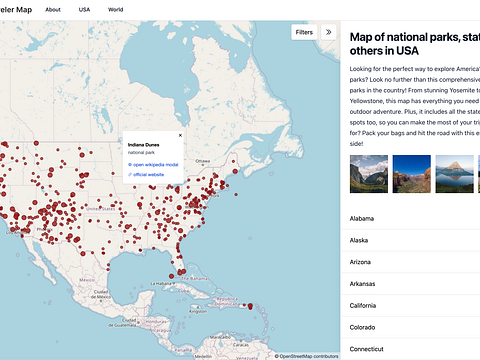The image size is (480, 360).
Task: Close the Indiana Dunes popup
Action: click(x=180, y=135)
